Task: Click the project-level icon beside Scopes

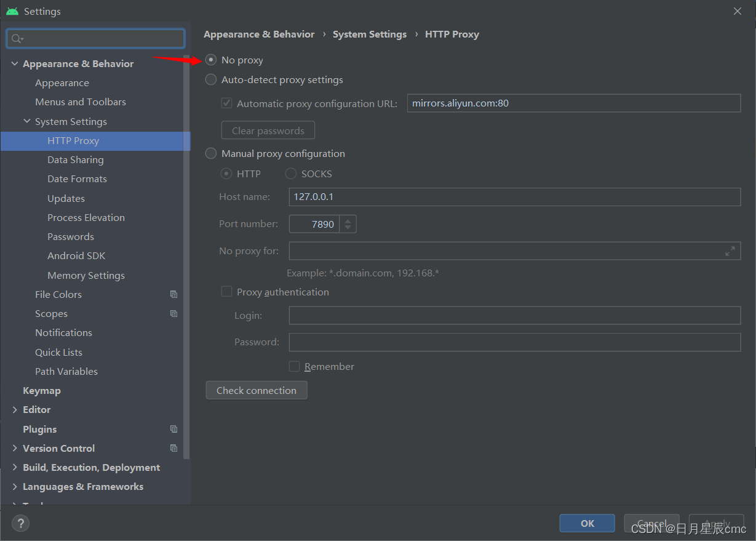Action: [x=174, y=313]
